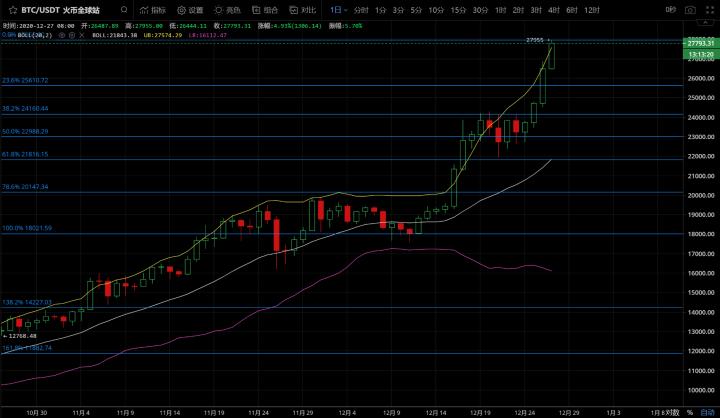The width and height of the screenshot is (720, 418).
Task: Select the 2时 interval
Action: coord(518,10)
